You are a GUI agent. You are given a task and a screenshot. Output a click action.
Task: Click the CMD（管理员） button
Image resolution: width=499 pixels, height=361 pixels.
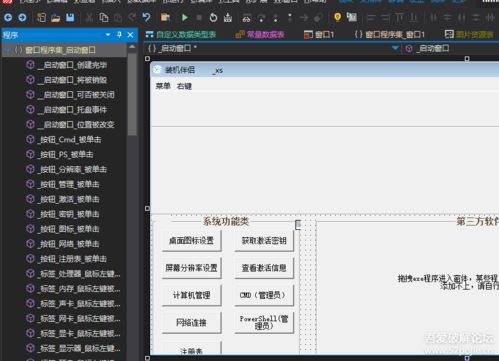click(264, 295)
